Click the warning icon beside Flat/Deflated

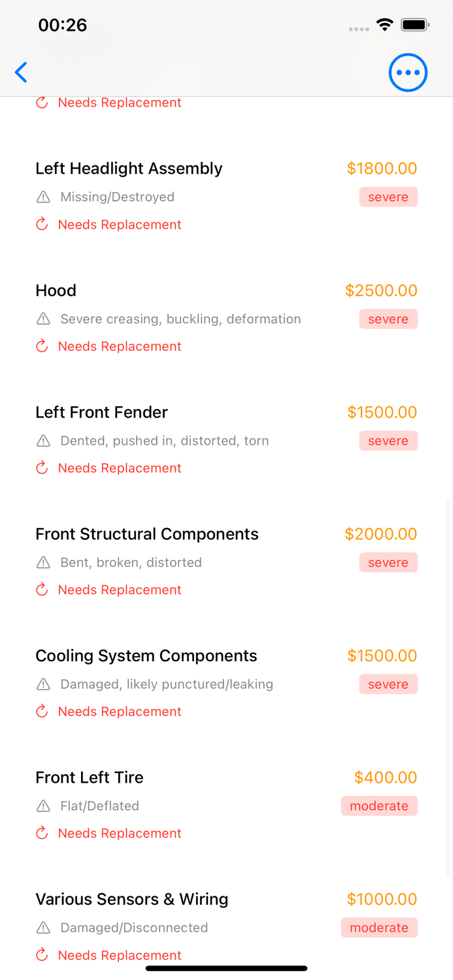pos(43,806)
